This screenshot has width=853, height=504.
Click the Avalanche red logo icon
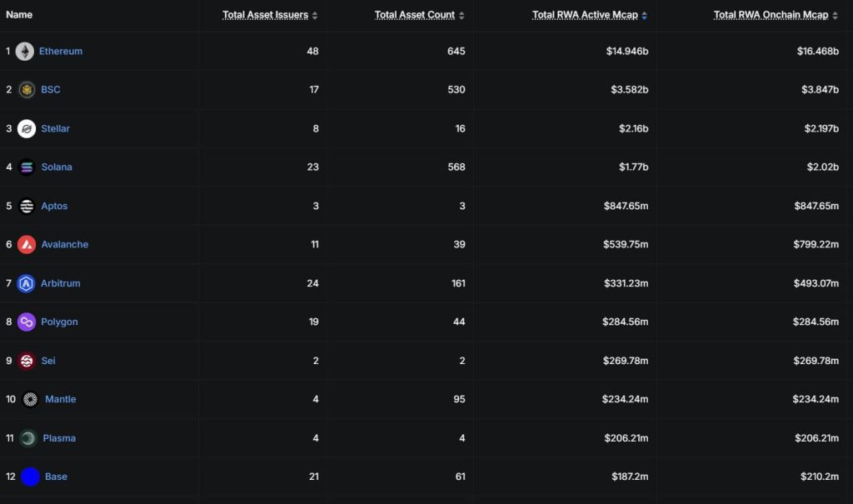(27, 245)
